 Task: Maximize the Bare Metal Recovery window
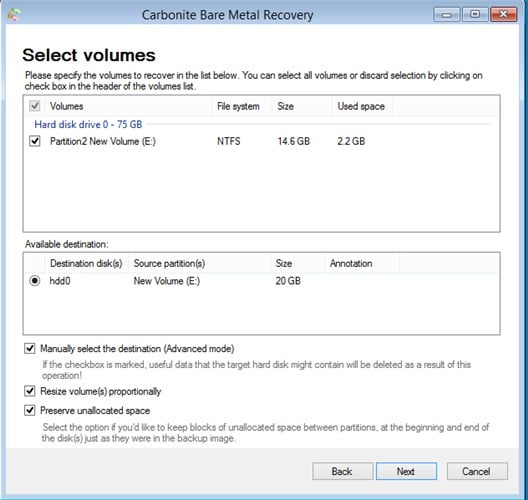[x=475, y=14]
